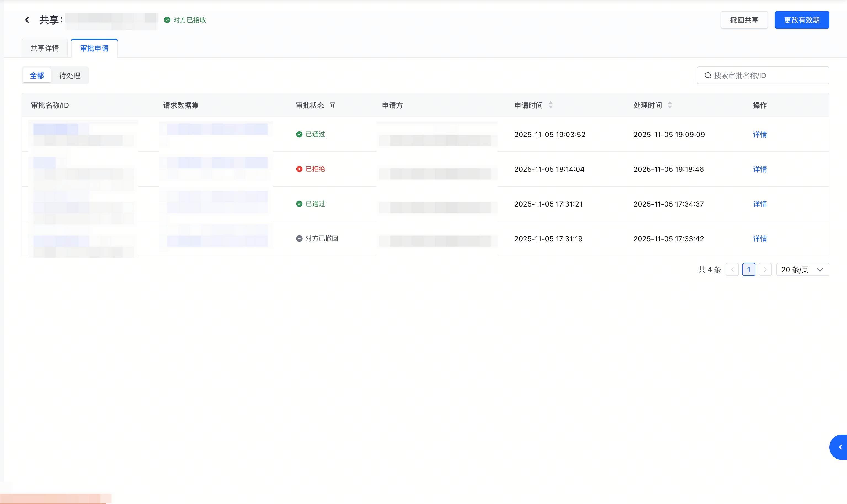This screenshot has height=504, width=847.
Task: Click the search magnifier icon
Action: pos(708,75)
